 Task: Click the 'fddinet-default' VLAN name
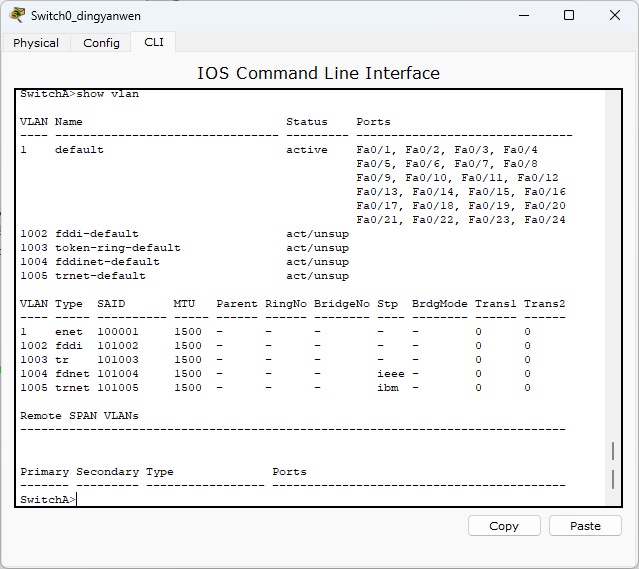tap(107, 262)
